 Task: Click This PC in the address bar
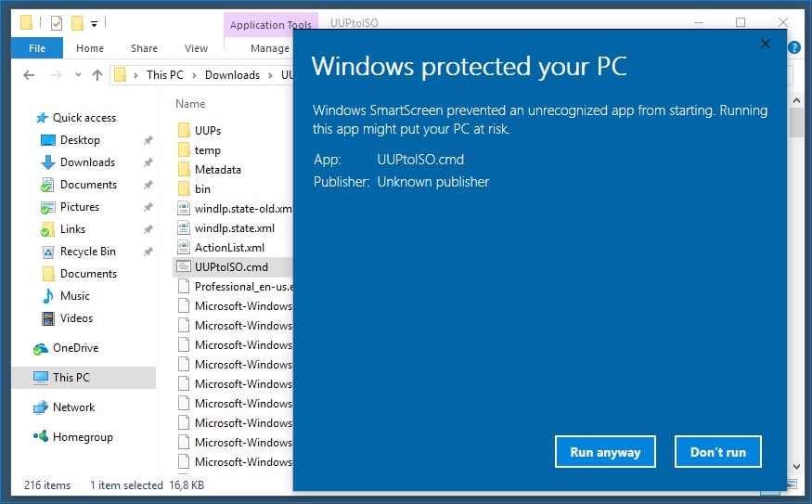click(164, 75)
